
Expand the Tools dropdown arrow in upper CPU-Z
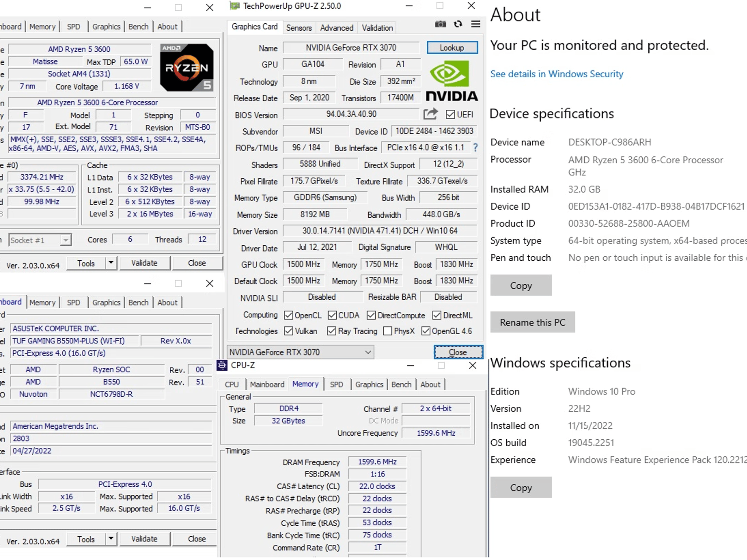111,263
